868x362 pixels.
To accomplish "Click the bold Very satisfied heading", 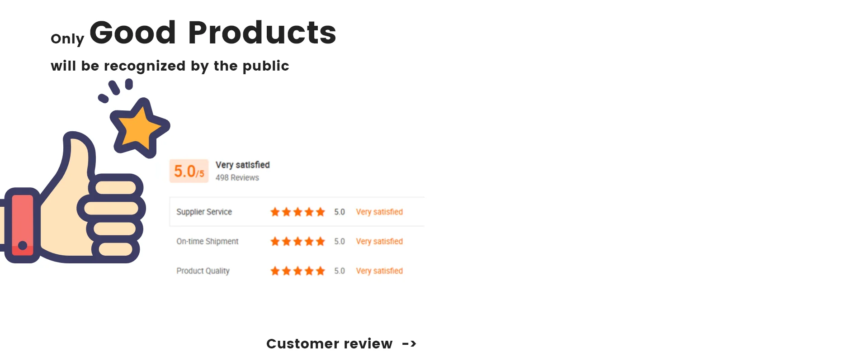I will (x=243, y=165).
